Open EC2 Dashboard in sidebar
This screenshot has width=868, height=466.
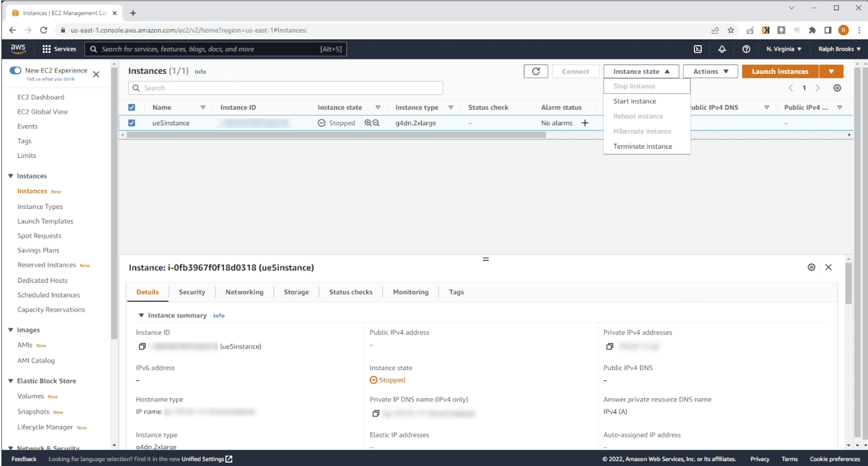pos(41,97)
